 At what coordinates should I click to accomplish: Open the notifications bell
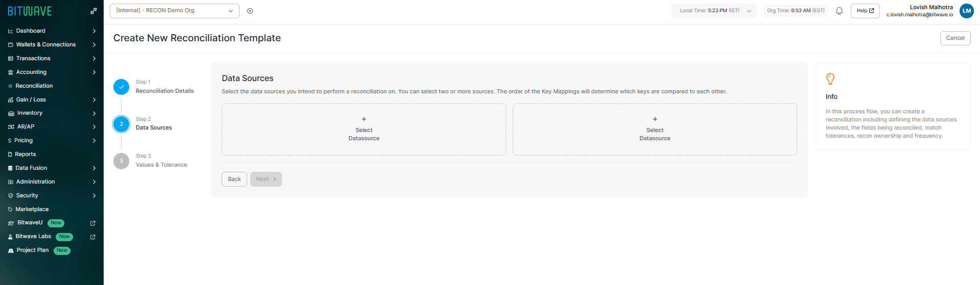click(x=839, y=11)
